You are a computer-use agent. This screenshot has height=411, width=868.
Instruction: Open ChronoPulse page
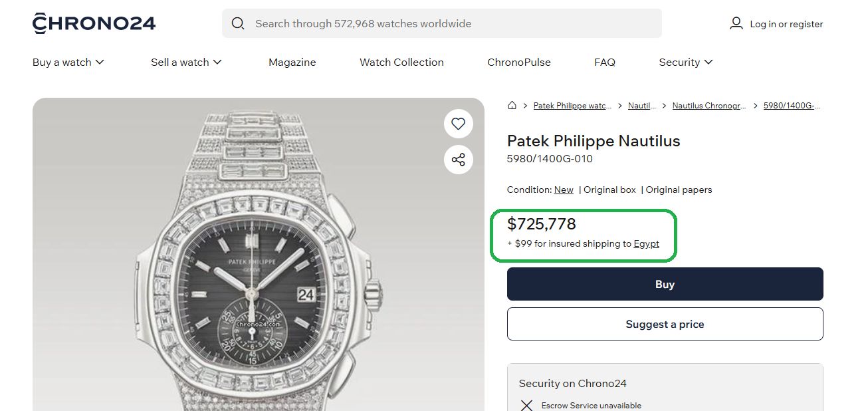coord(518,62)
